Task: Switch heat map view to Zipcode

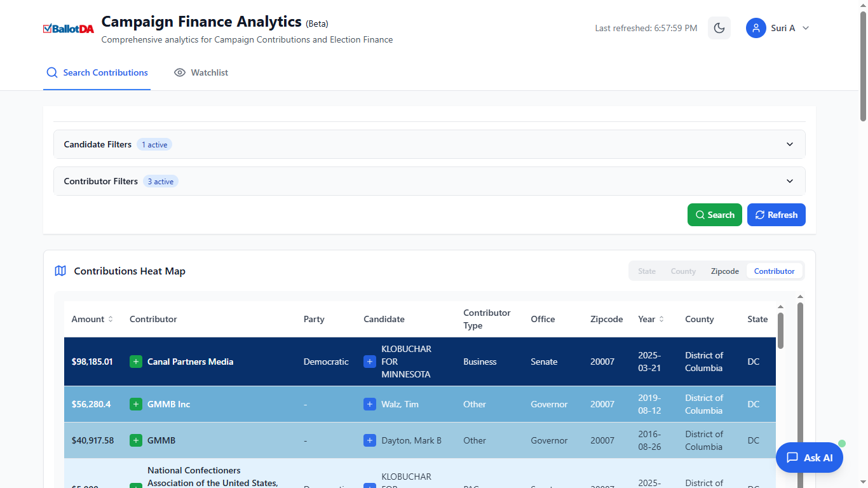Action: (x=724, y=271)
